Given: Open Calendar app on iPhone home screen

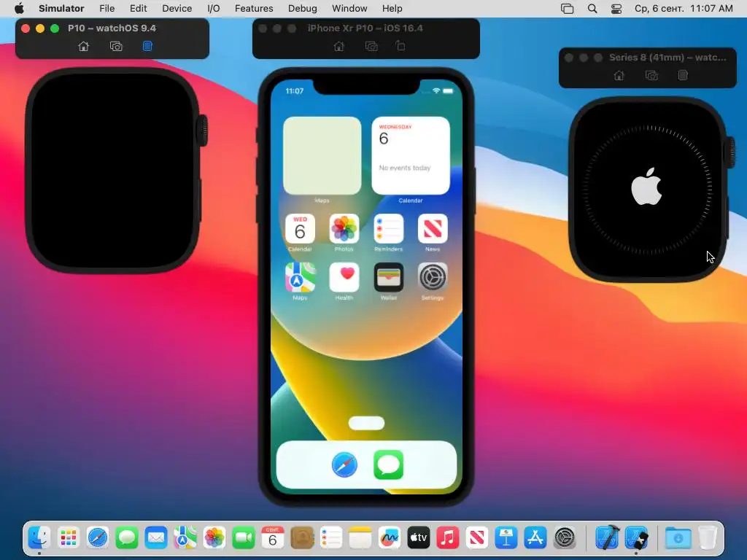Looking at the screenshot, I should [300, 228].
